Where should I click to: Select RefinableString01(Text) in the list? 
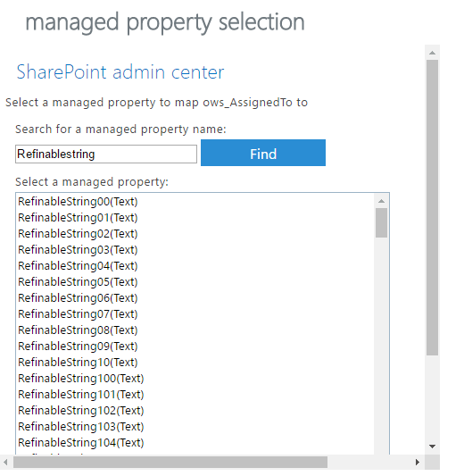coord(78,218)
